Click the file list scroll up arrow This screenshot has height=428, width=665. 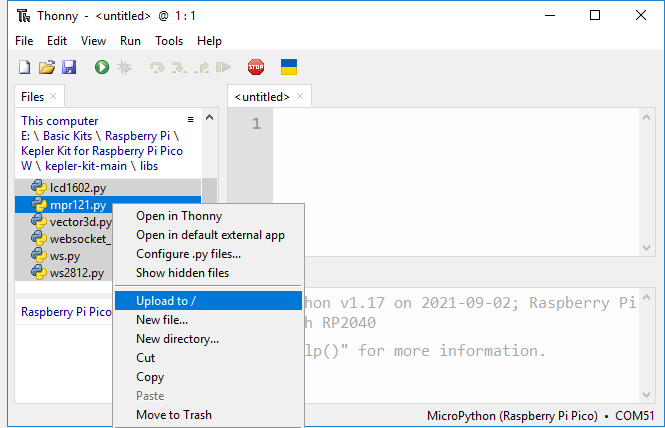point(209,117)
